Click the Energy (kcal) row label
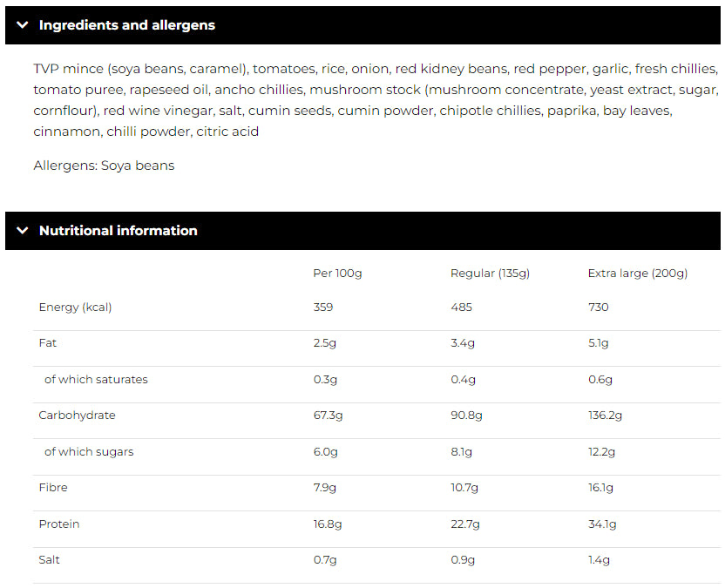 (x=75, y=307)
